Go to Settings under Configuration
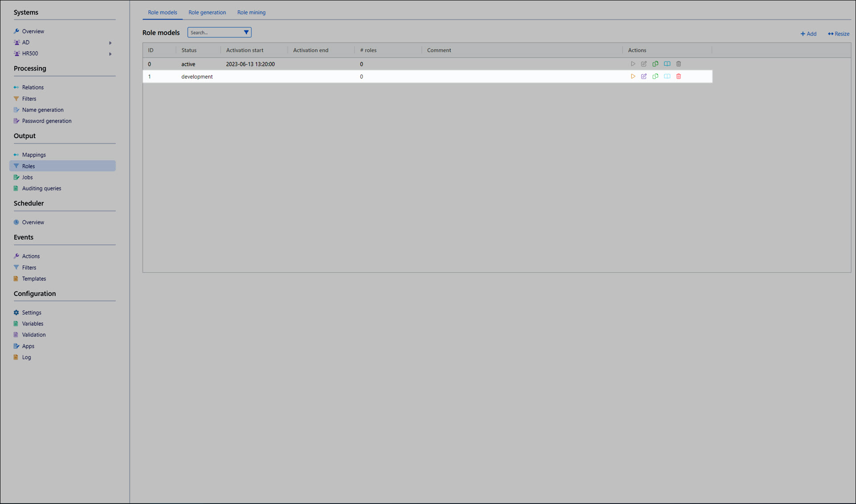Viewport: 856px width, 504px height. [x=32, y=313]
